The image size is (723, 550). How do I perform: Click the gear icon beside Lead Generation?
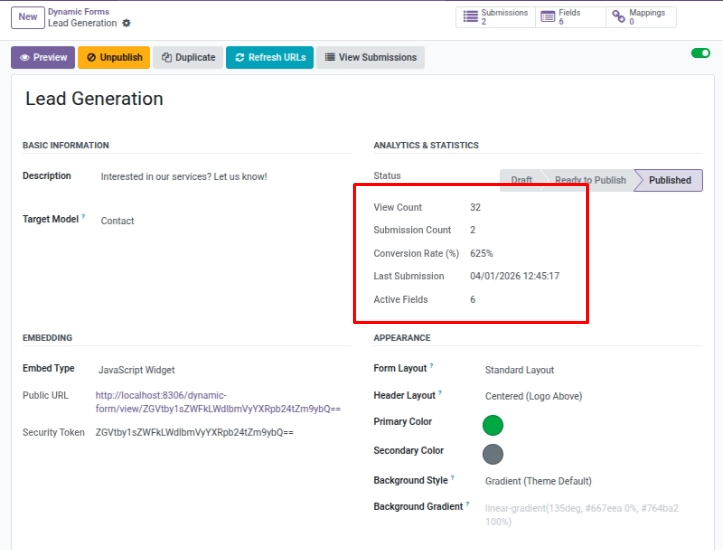pos(126,23)
